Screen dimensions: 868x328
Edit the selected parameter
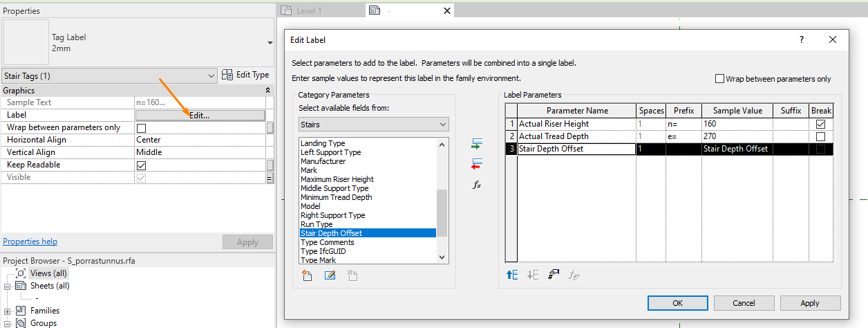[x=330, y=275]
